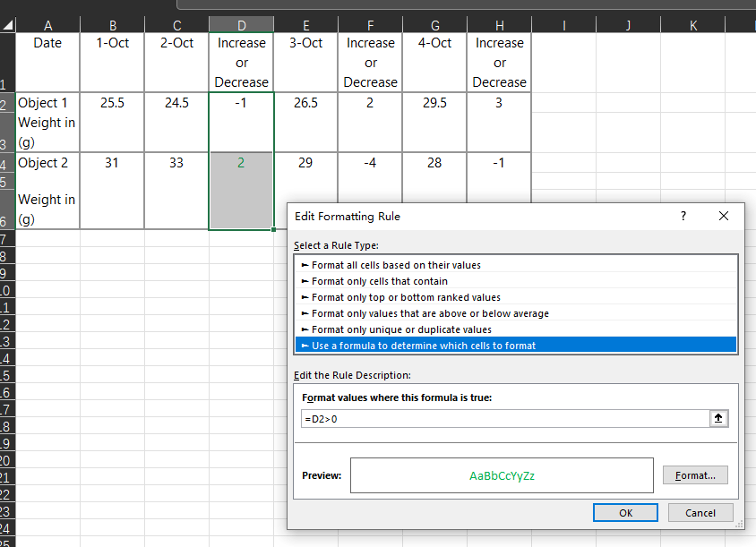Click the cell with value 25.5
This screenshot has width=756, height=547.
112,122
